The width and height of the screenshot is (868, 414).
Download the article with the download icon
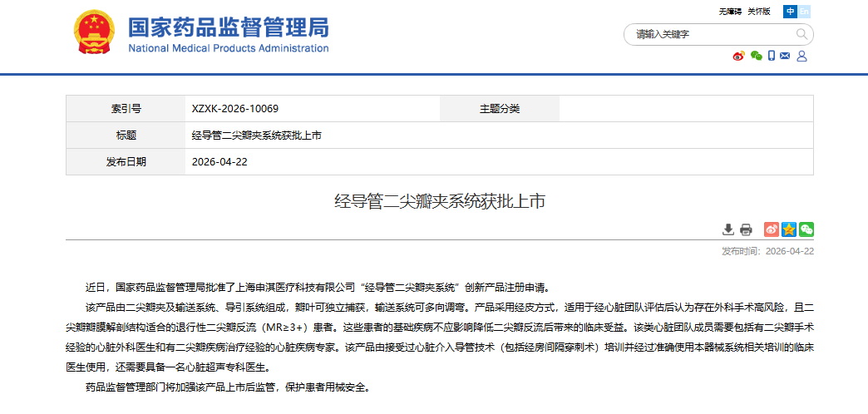(x=728, y=229)
